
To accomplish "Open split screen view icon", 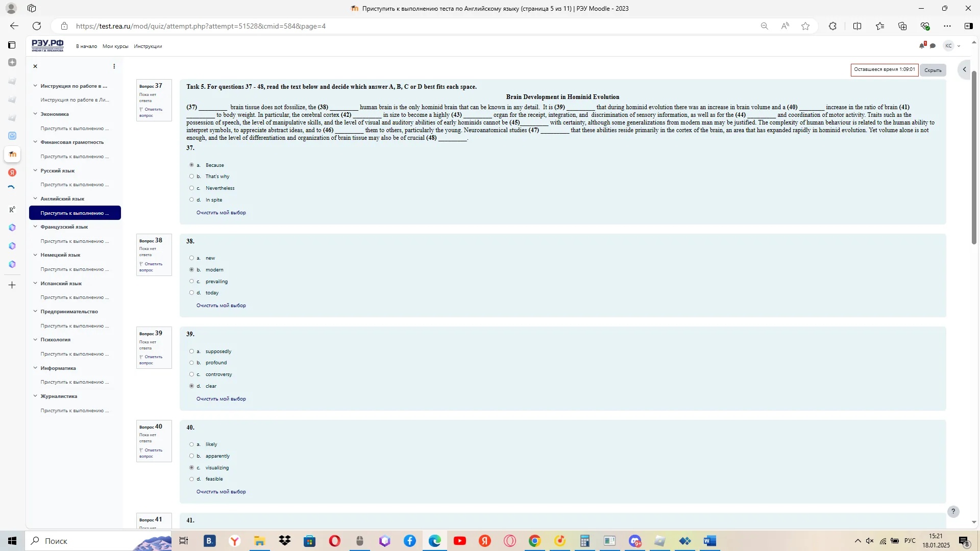I will 857,26.
